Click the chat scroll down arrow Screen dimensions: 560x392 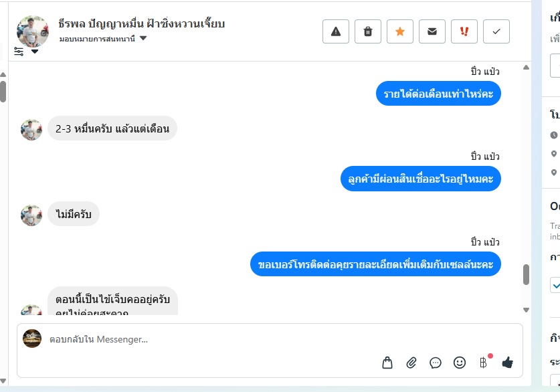click(x=526, y=310)
